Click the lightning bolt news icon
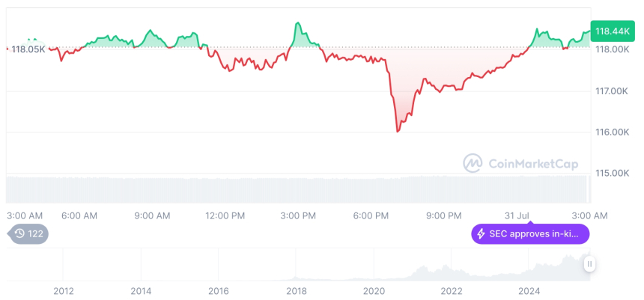The width and height of the screenshot is (644, 300). coord(480,234)
